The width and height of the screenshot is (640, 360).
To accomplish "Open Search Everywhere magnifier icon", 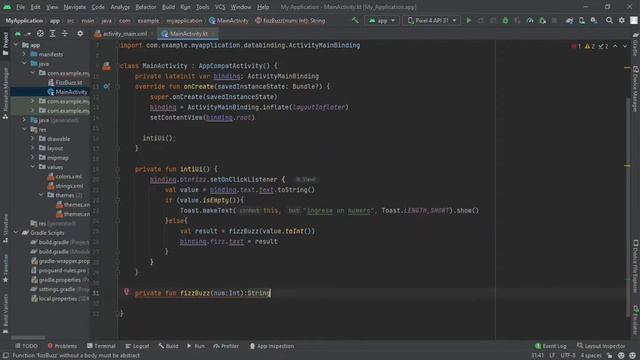I will (609, 20).
